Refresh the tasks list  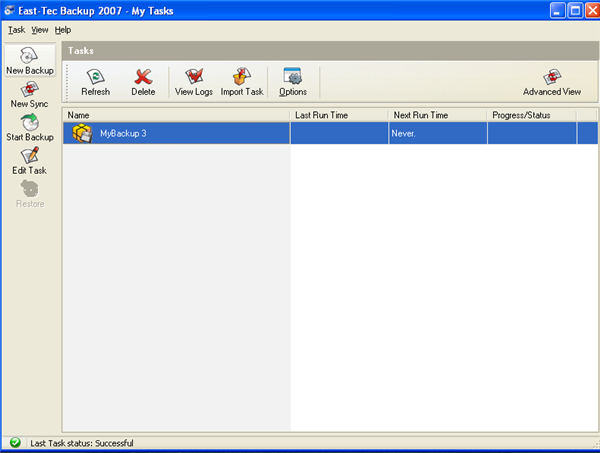tap(95, 82)
